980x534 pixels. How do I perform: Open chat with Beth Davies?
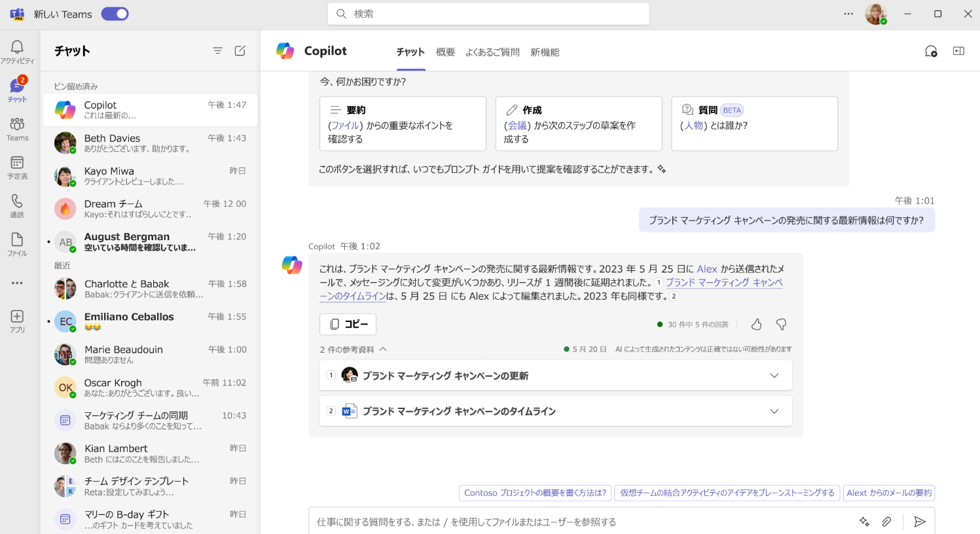(151, 143)
